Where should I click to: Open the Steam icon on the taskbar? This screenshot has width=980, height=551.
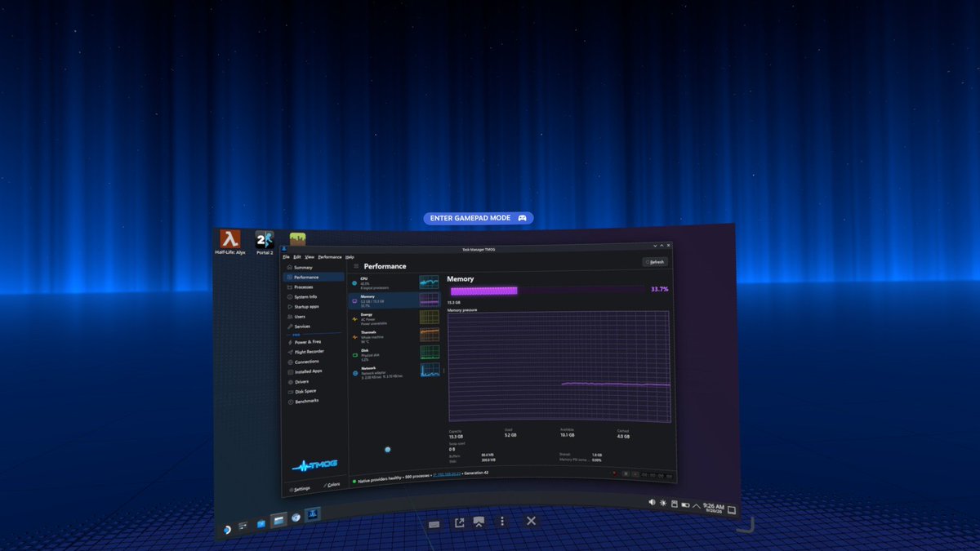[x=296, y=517]
